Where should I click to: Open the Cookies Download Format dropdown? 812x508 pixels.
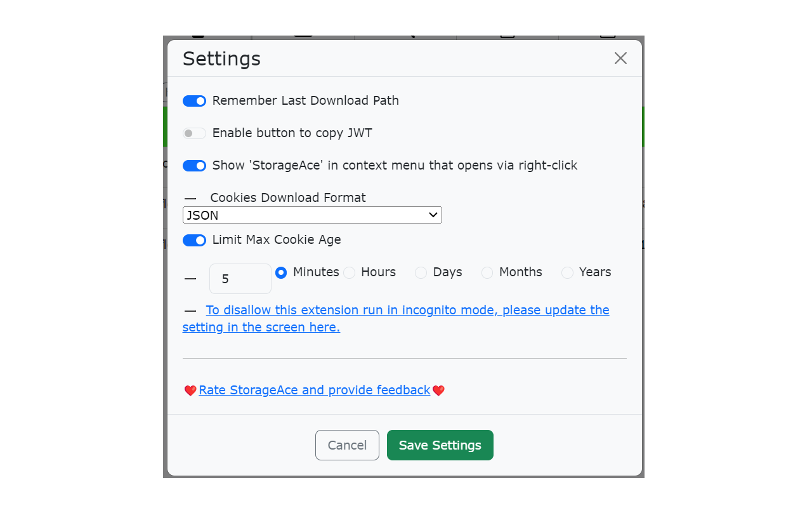[x=312, y=215]
